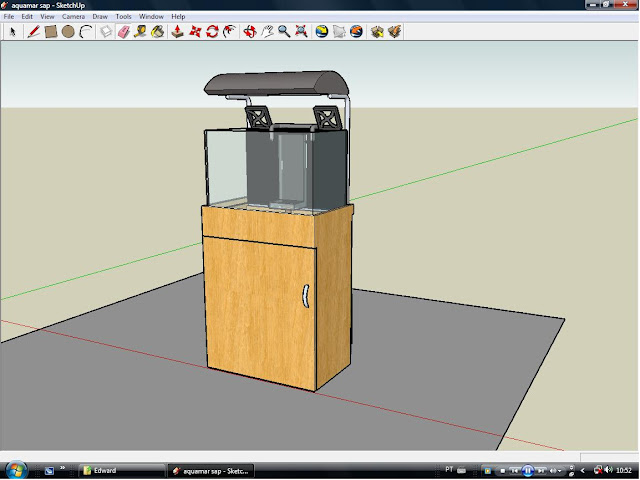
Task: Click the Get Models box icon
Action: [377, 31]
